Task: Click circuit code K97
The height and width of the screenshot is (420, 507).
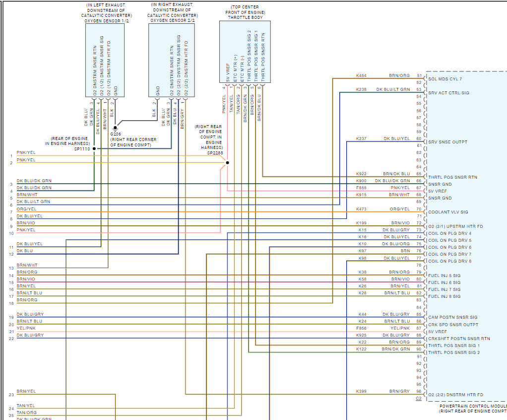Action: [363, 251]
